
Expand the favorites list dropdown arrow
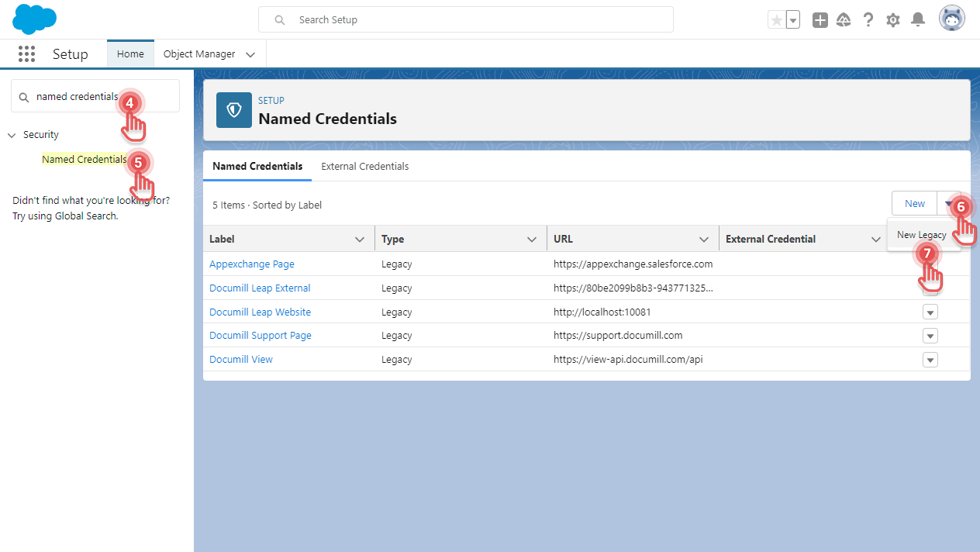[792, 20]
